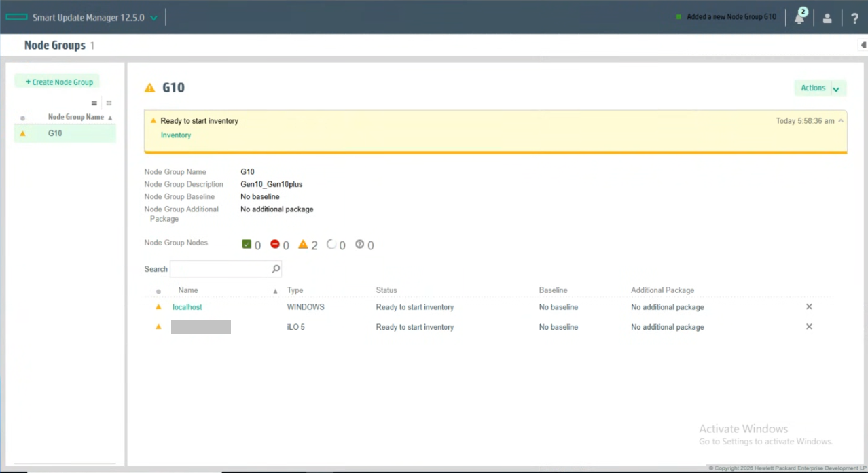The width and height of the screenshot is (868, 473).
Task: Click the status dot column header in sidebar
Action: pos(22,118)
